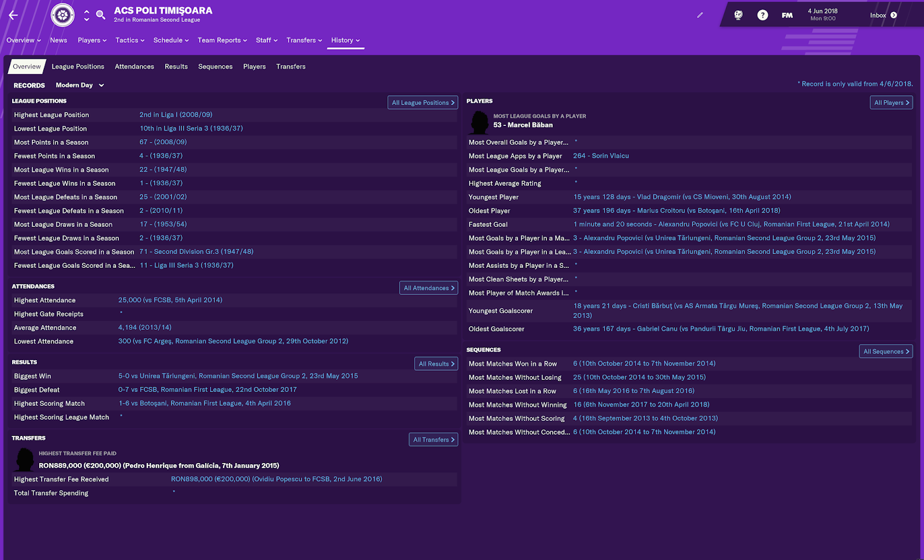Open the 71 - Second Division Gr.3 record
The image size is (924, 560).
point(196,252)
